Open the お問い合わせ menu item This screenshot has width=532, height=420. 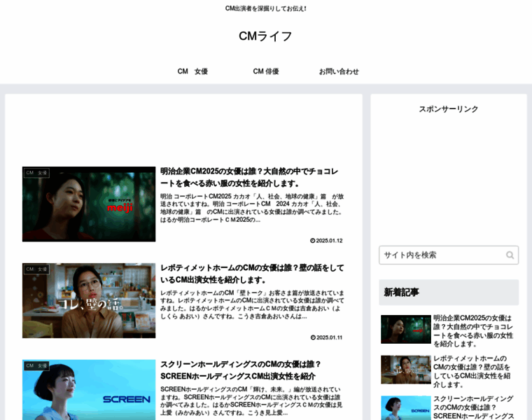tap(339, 71)
